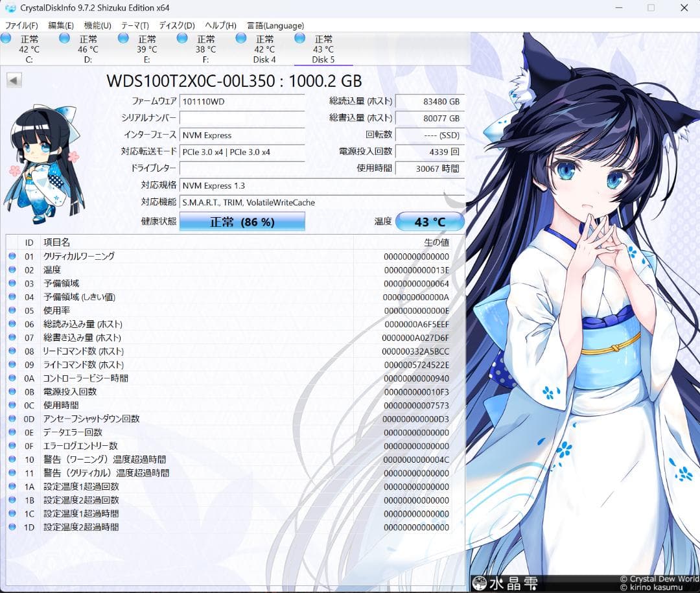Click raw value 000000332A5BCC
700x593 pixels.
pos(415,351)
